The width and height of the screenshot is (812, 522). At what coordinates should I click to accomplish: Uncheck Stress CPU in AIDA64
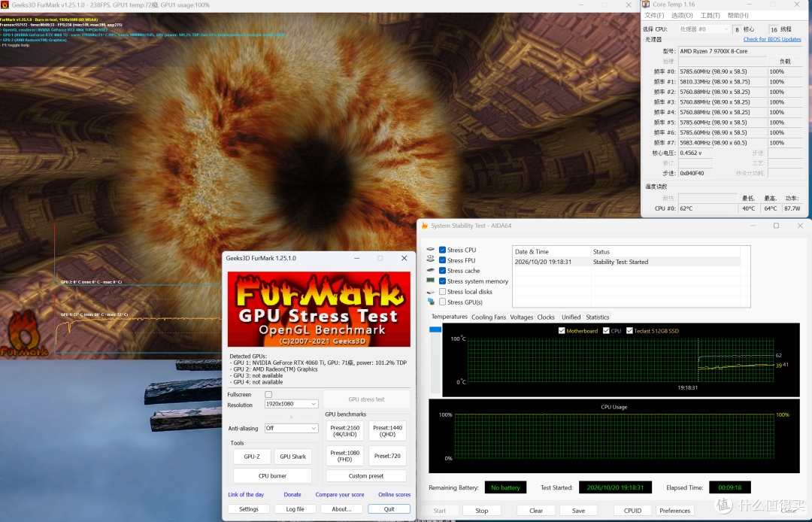point(442,250)
